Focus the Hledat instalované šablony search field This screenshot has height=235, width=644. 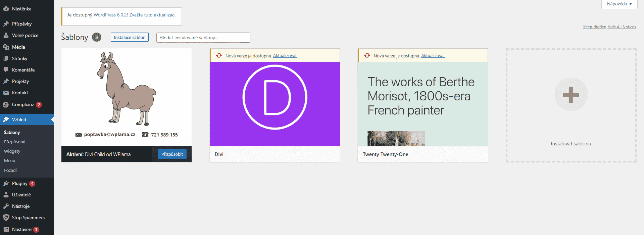[203, 38]
